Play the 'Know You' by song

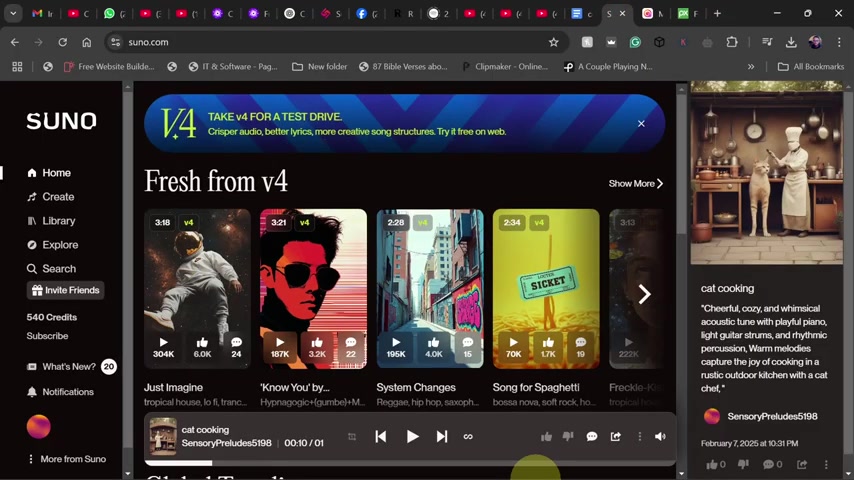click(x=280, y=347)
